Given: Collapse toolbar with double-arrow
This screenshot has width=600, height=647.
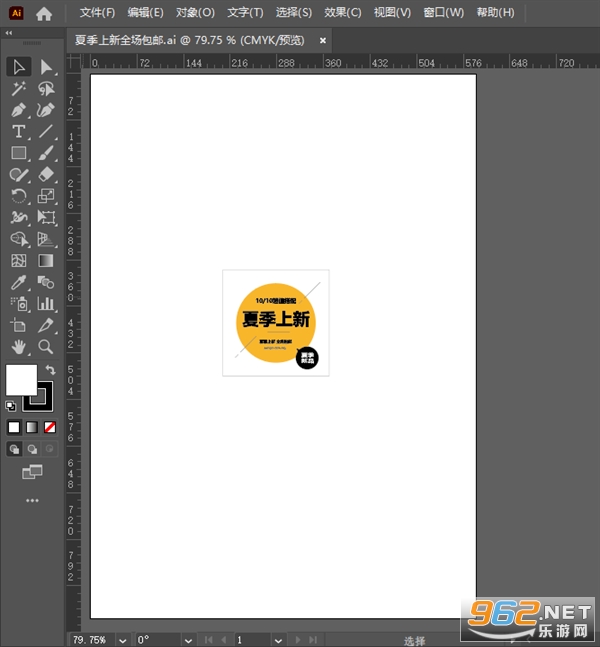Looking at the screenshot, I should [9, 33].
